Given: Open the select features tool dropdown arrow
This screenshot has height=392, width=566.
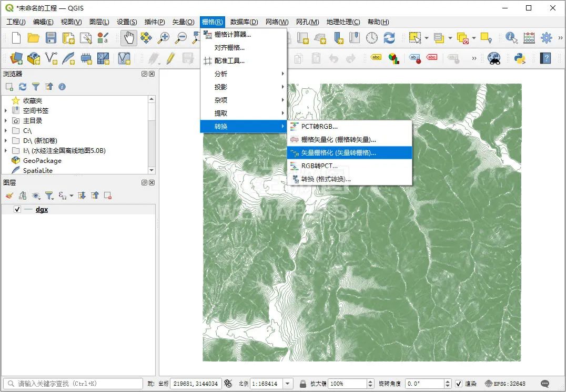Looking at the screenshot, I should coord(427,38).
